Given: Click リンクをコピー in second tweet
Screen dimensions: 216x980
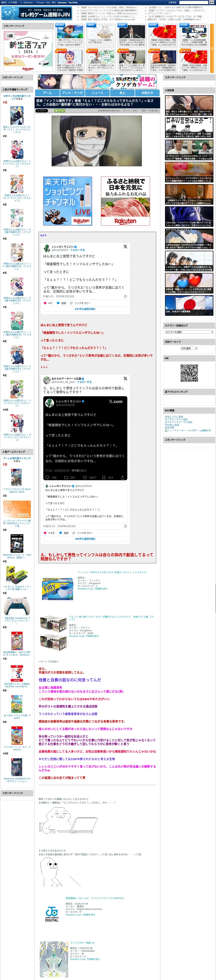Looking at the screenshot, I should 85,533.
